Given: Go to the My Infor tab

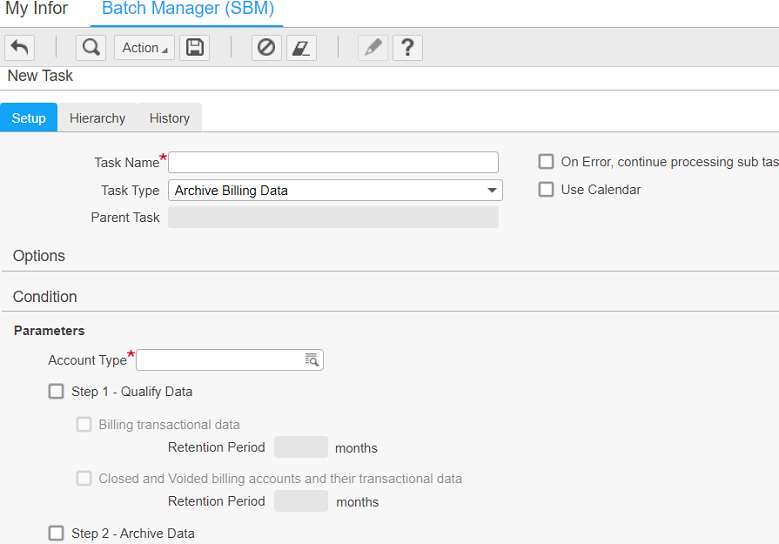Looking at the screenshot, I should pyautogui.click(x=37, y=9).
